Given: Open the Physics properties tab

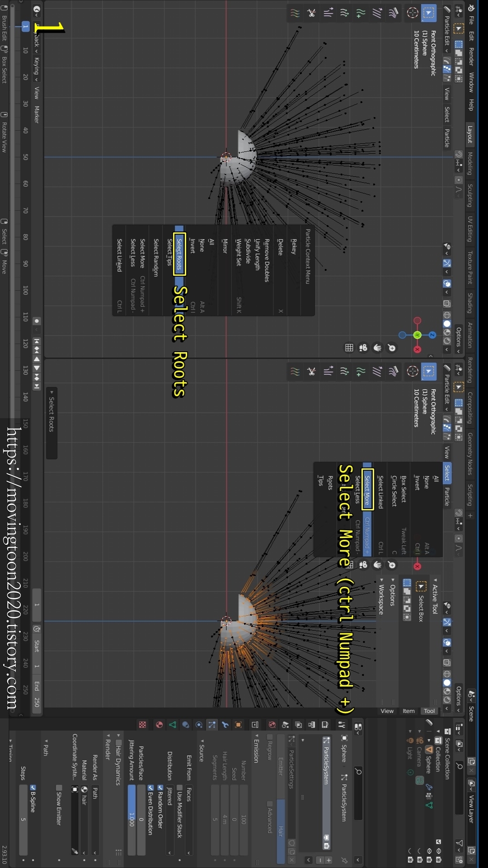Looking at the screenshot, I should pyautogui.click(x=199, y=725).
